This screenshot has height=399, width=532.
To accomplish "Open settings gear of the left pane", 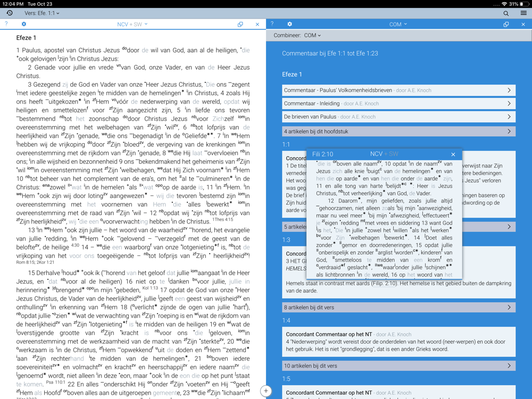I will pyautogui.click(x=24, y=24).
